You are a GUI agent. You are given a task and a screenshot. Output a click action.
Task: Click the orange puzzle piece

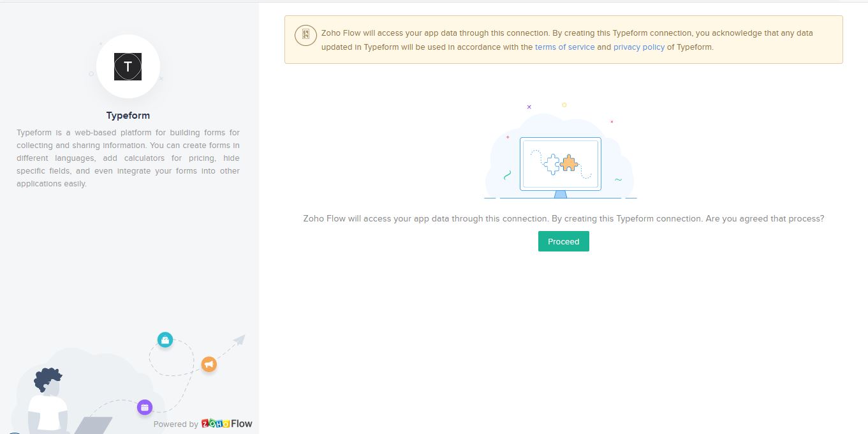[x=569, y=163]
